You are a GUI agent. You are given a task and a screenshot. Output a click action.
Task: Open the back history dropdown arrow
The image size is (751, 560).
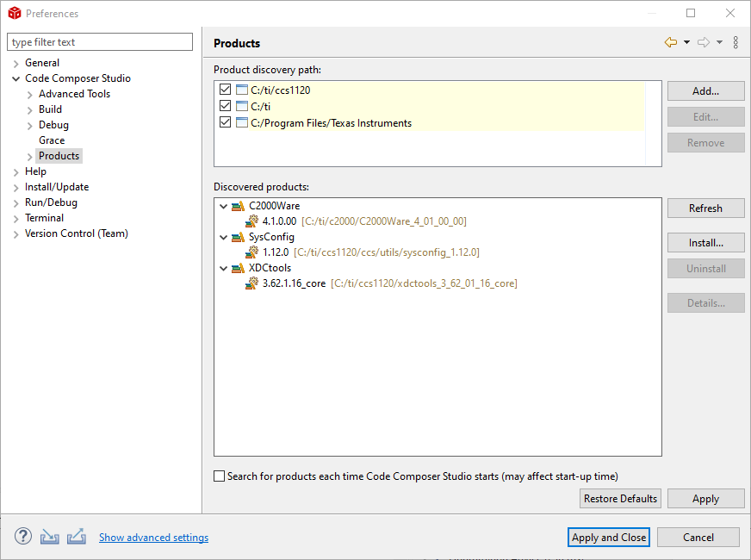(686, 42)
